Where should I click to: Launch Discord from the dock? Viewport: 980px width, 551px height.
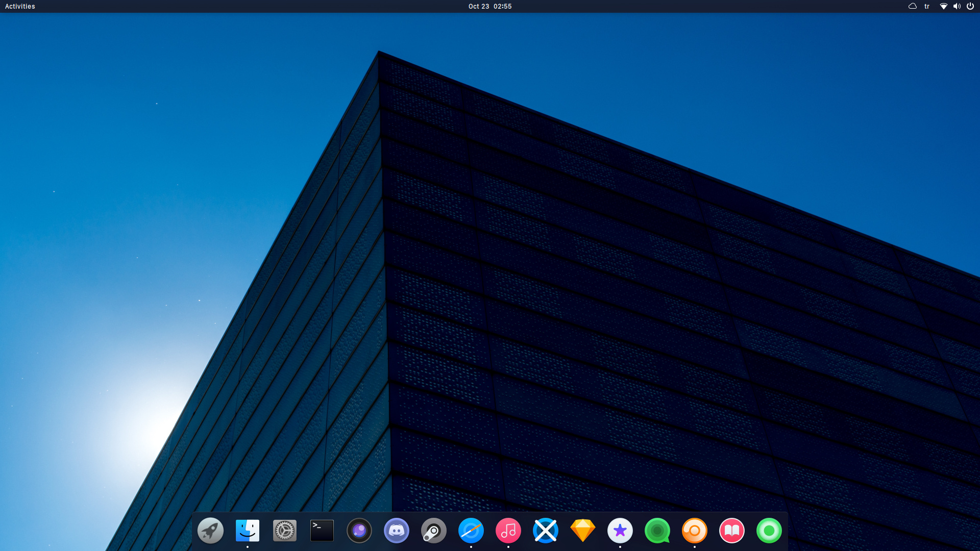tap(397, 531)
